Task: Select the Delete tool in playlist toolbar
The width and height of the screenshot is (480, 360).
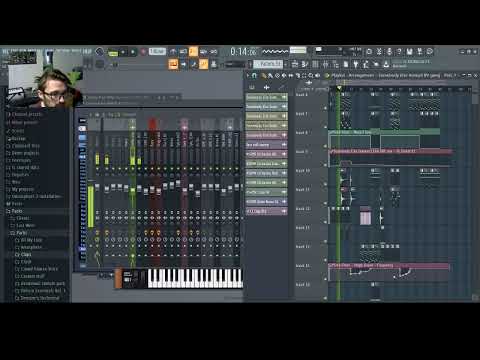Action: 277,76
